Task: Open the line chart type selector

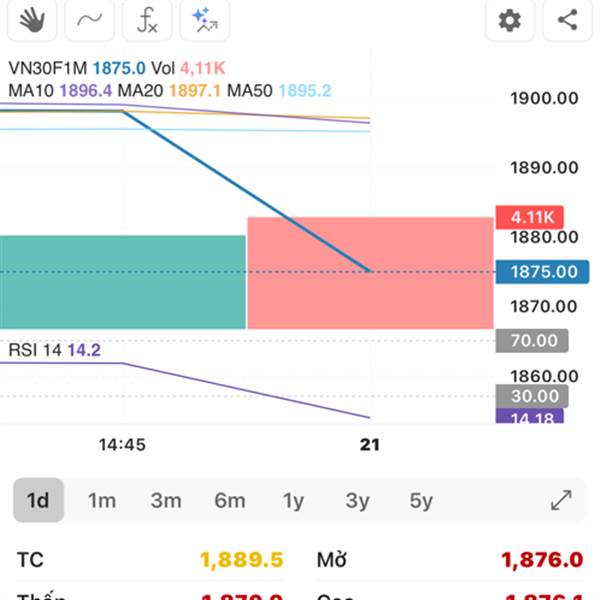Action: pos(89,19)
